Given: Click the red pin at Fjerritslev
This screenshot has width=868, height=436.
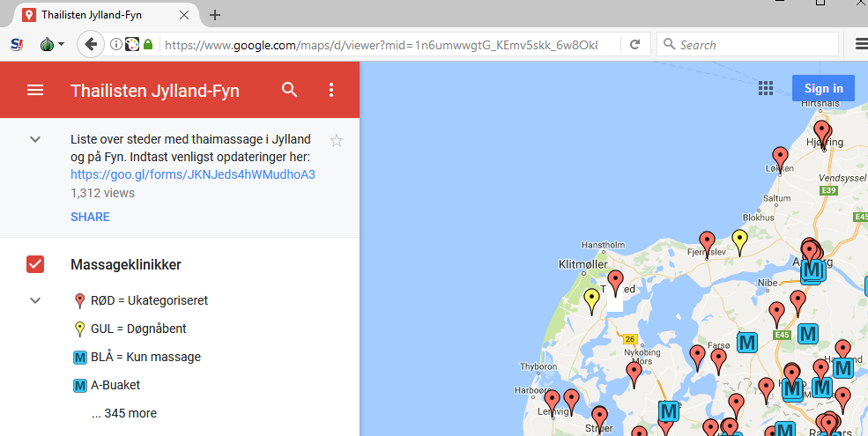Looking at the screenshot, I should point(707,242).
